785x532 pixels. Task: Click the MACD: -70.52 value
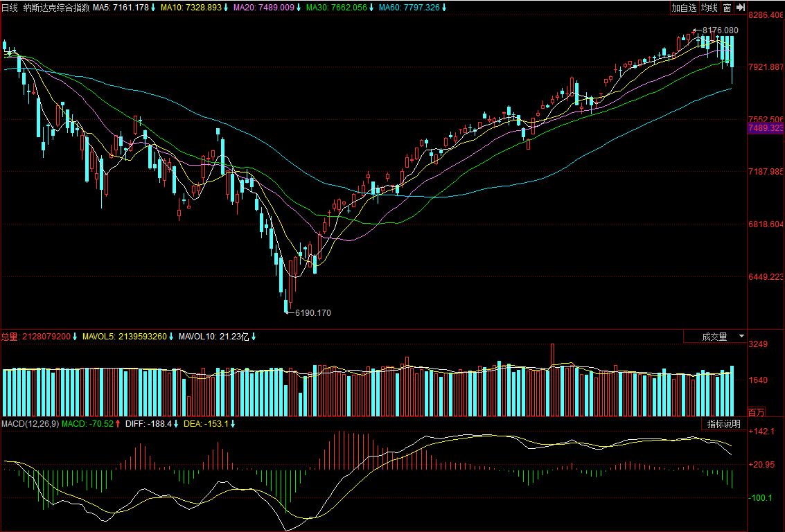click(x=87, y=424)
